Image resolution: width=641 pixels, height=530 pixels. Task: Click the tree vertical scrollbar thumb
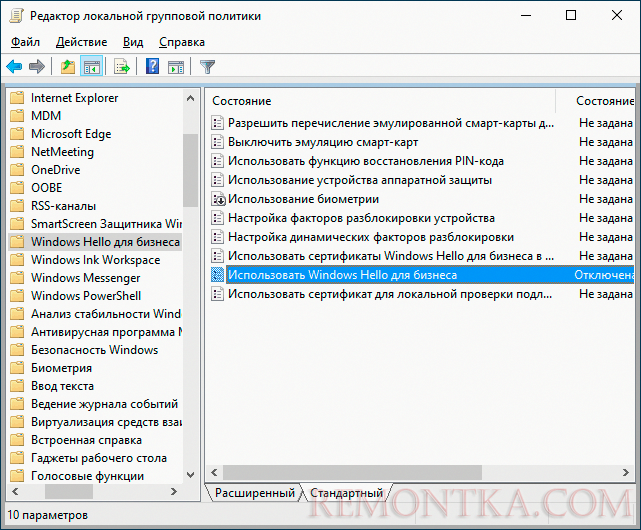tap(190, 170)
